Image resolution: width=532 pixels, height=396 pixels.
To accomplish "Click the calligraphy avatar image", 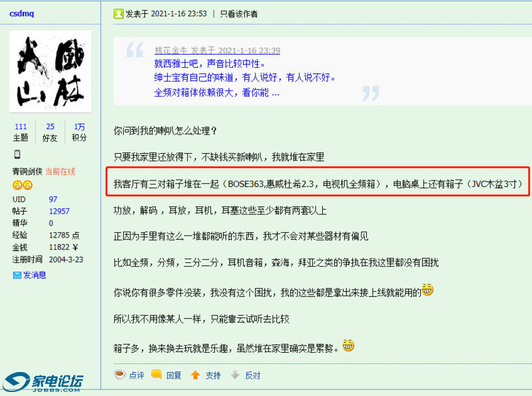I will pyautogui.click(x=50, y=71).
